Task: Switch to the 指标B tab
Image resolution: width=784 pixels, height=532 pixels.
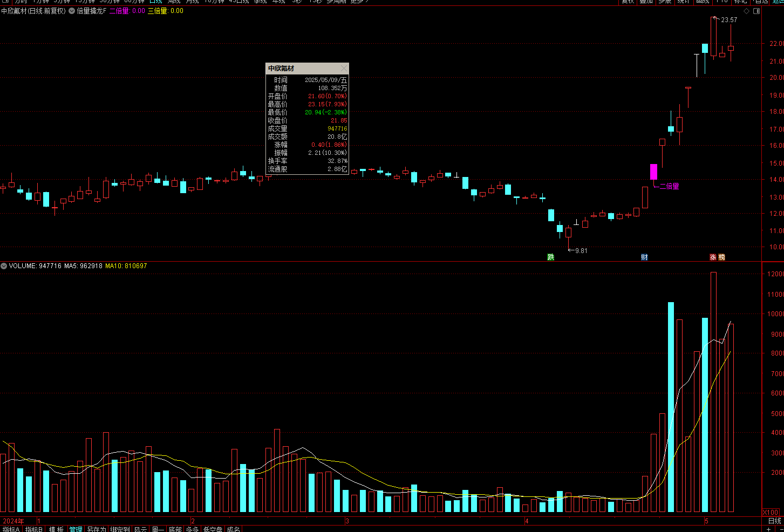Action: pos(33,529)
